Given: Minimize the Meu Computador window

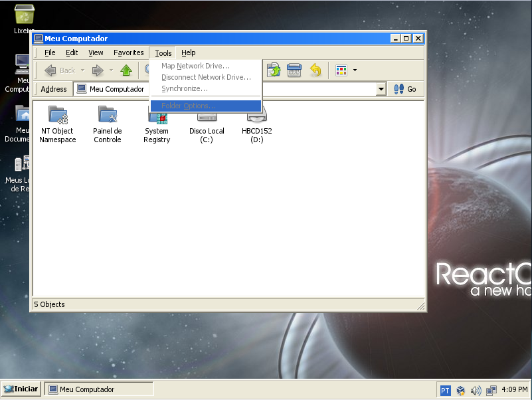Looking at the screenshot, I should 395,39.
